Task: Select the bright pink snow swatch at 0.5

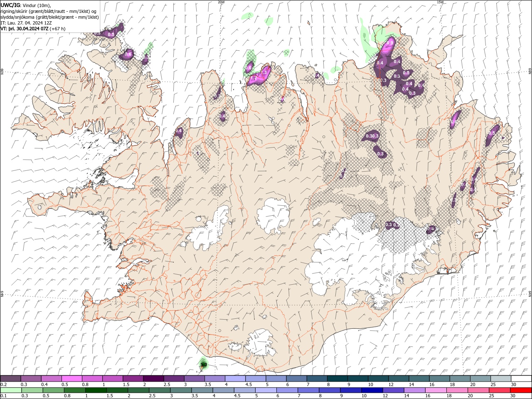Action: click(72, 379)
